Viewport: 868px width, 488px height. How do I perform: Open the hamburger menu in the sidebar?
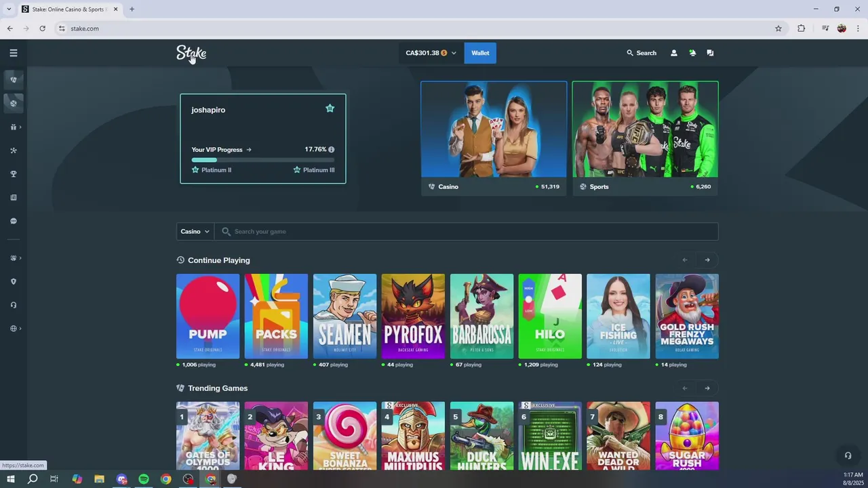pyautogui.click(x=13, y=53)
